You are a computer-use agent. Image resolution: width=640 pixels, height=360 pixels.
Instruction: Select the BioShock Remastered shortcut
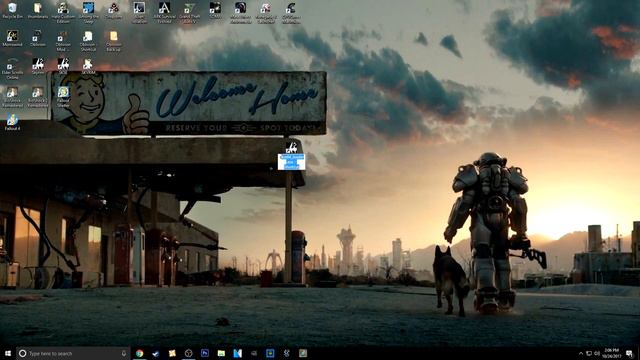tap(12, 96)
